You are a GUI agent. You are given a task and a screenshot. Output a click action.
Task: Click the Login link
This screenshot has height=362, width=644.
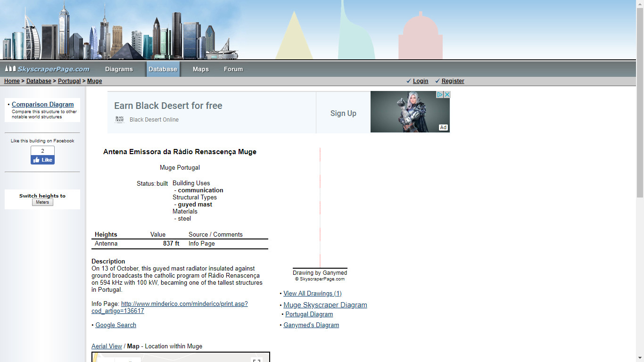click(x=421, y=81)
